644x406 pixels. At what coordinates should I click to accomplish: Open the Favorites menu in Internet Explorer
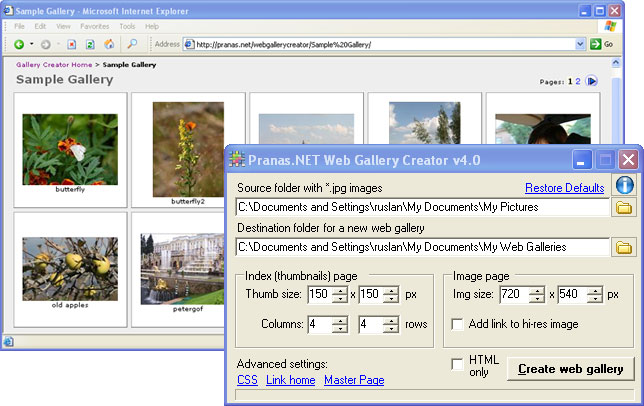click(95, 26)
